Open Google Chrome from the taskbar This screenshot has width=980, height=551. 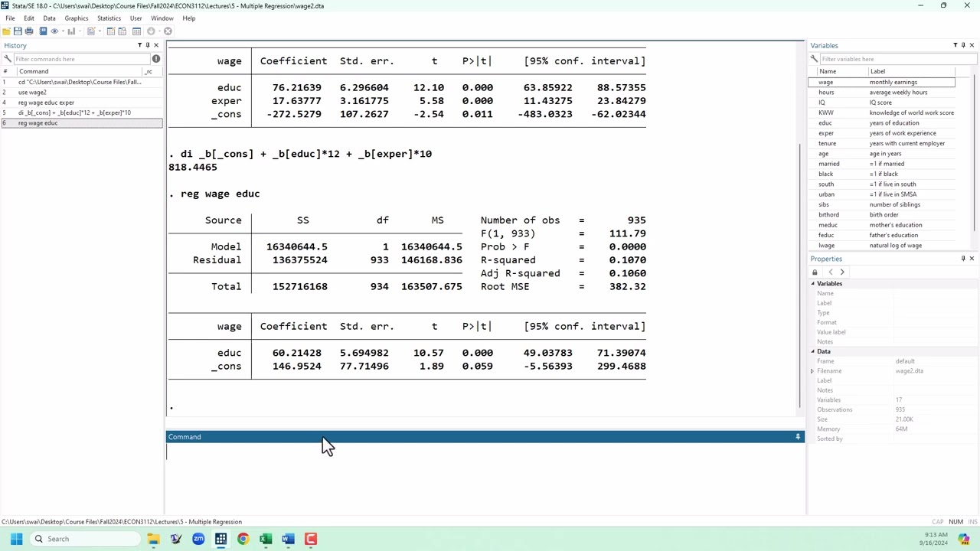[243, 539]
